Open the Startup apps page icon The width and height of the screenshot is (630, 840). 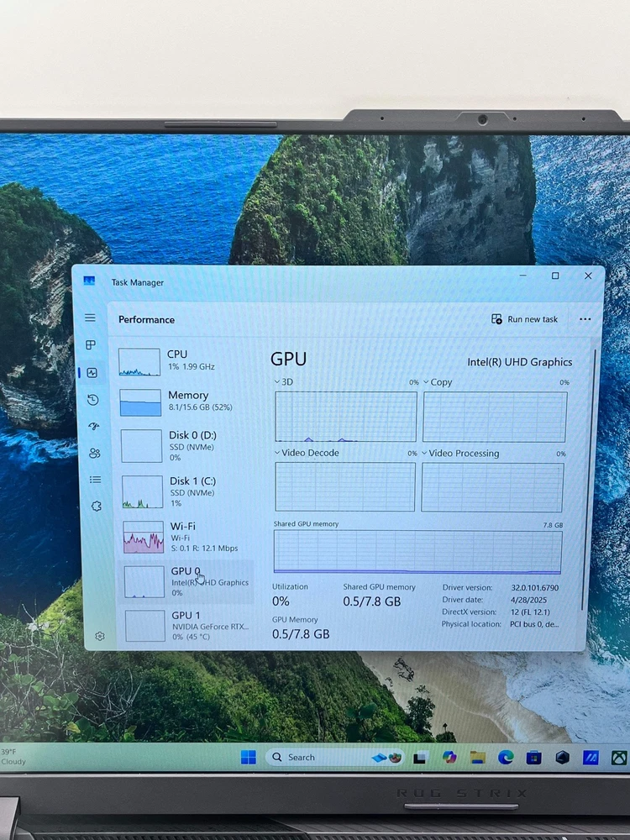tap(94, 427)
